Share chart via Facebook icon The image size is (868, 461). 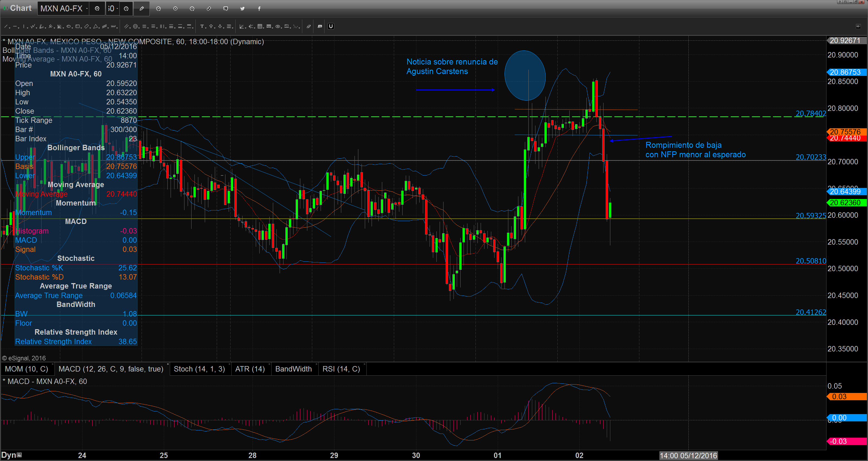pos(259,8)
